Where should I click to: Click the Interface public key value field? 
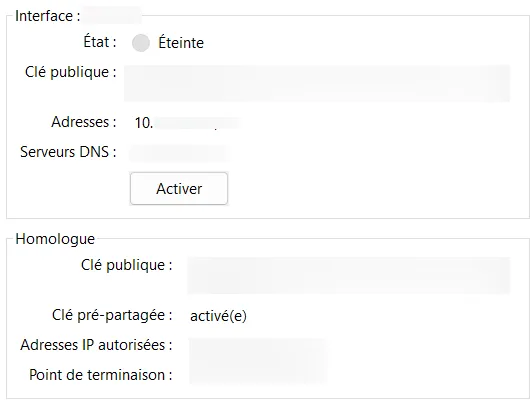tap(317, 83)
